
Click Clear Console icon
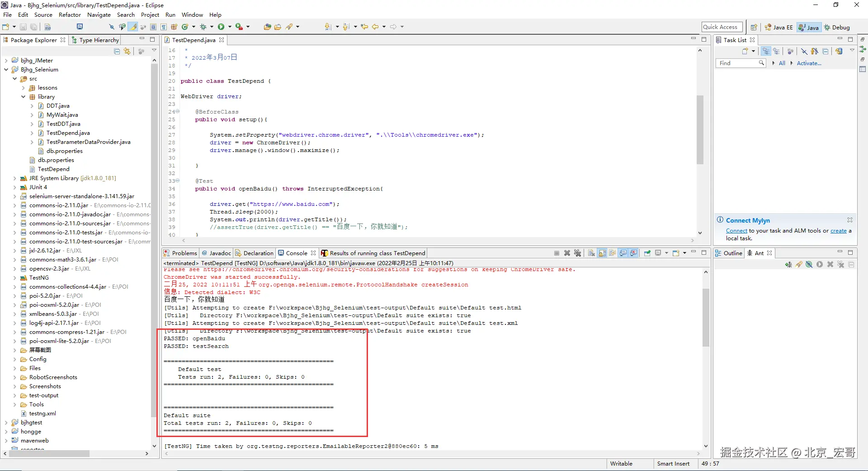591,253
